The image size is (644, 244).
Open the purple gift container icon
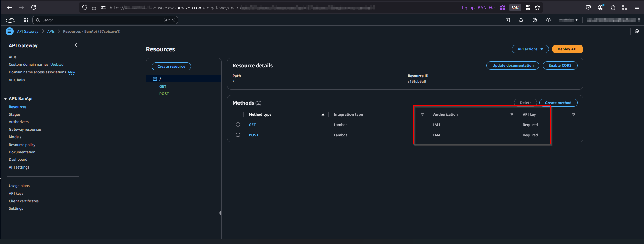503,7
